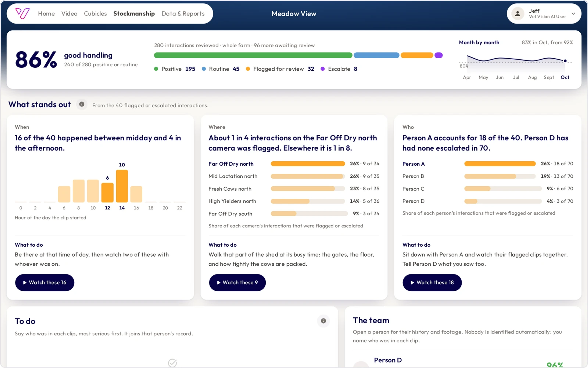Click the blue Routine legend dot

(204, 69)
